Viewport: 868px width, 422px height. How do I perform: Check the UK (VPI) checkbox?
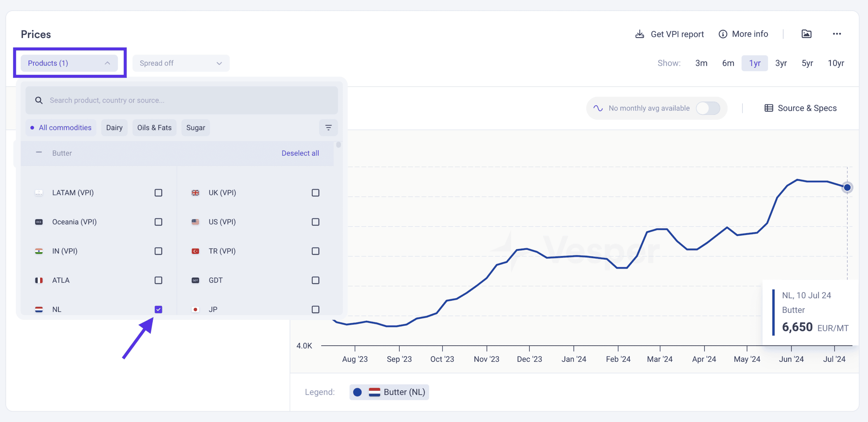[x=315, y=193]
